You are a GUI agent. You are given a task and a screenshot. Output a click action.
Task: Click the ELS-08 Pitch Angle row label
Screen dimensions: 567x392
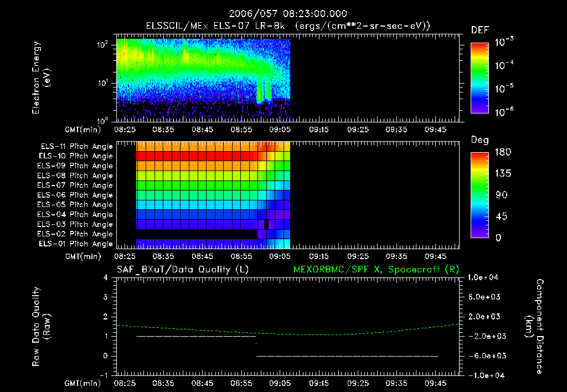(x=75, y=176)
